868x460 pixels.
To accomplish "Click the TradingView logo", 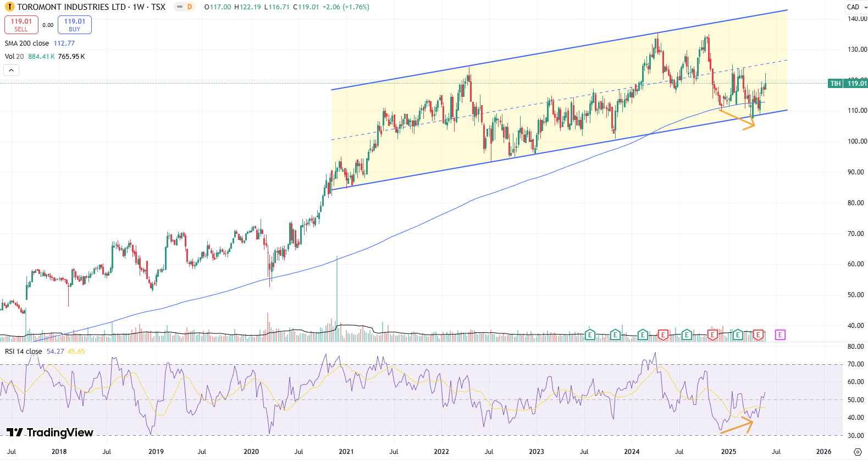I will click(50, 432).
